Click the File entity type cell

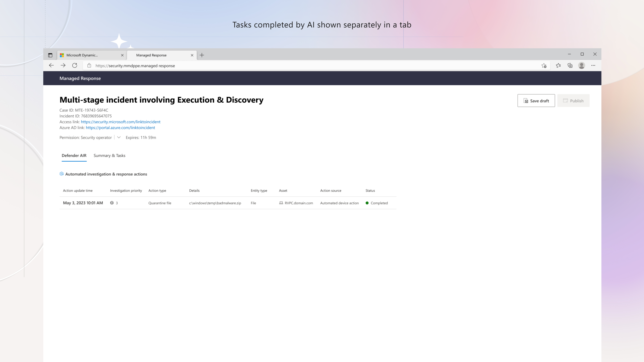(253, 203)
